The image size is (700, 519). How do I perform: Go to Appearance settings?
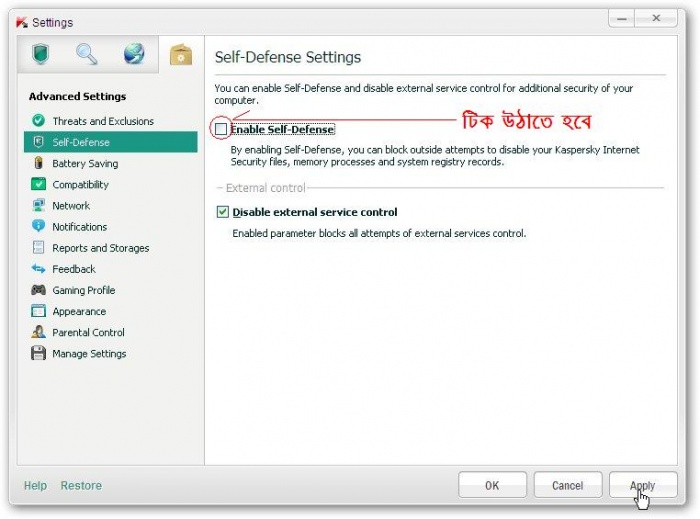pyautogui.click(x=110, y=311)
